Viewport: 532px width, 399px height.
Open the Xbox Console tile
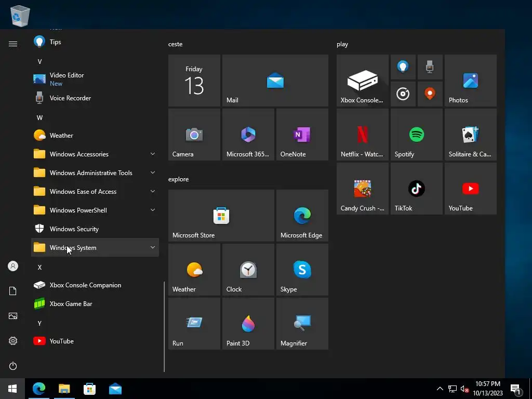coord(362,81)
